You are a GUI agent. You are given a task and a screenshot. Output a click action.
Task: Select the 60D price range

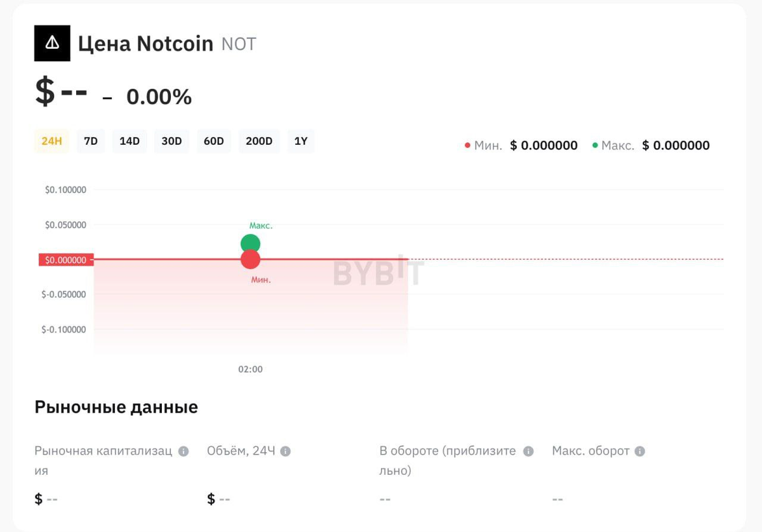(x=213, y=141)
